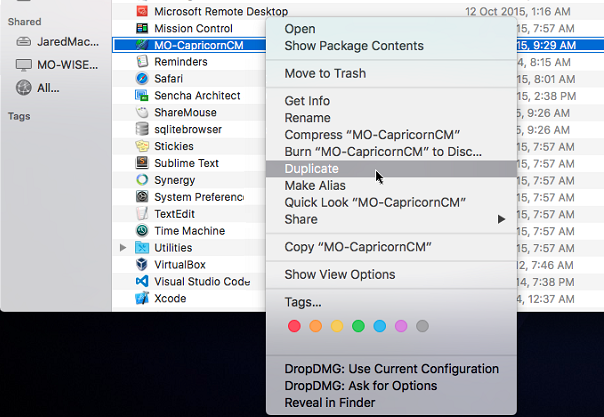Apply the orange tag color
Image resolution: width=604 pixels, height=417 pixels.
[x=315, y=326]
